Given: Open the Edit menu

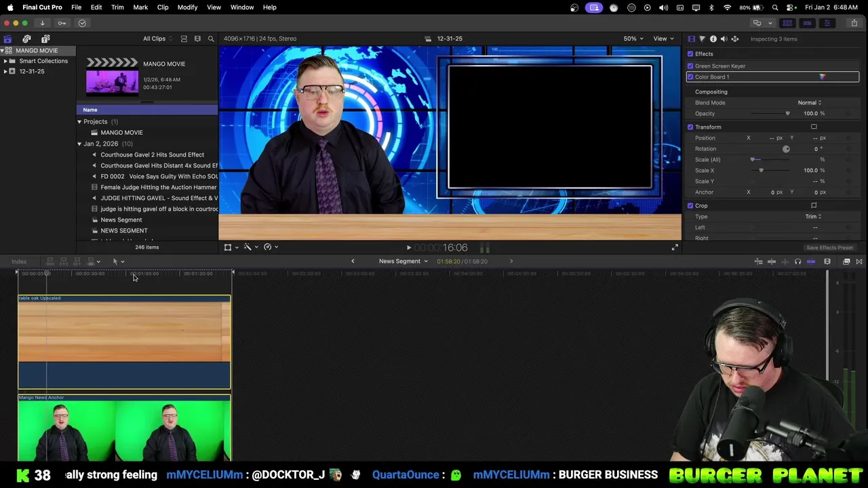Looking at the screenshot, I should (96, 7).
